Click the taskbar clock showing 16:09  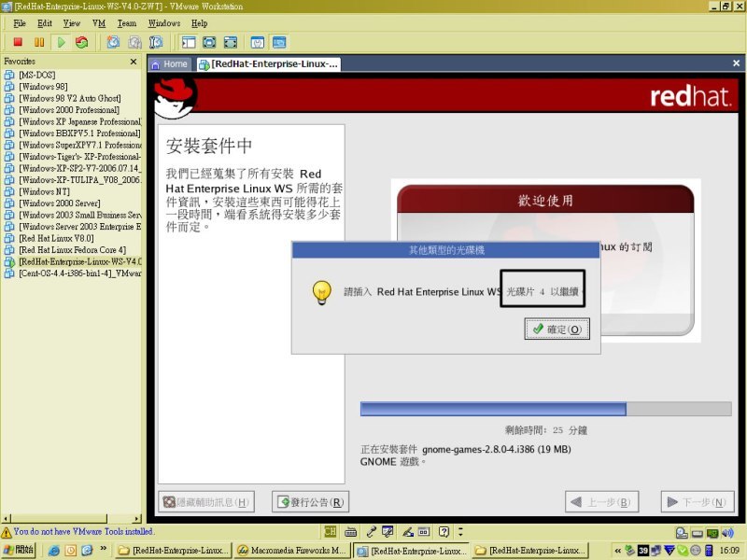click(729, 551)
